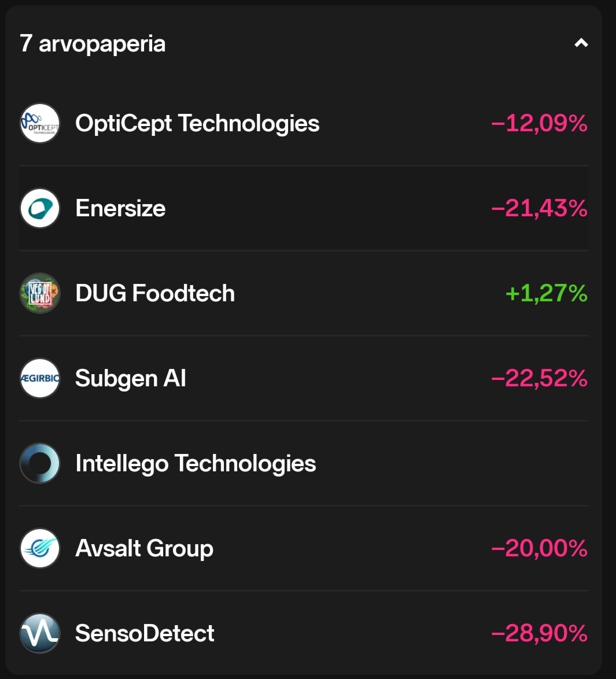The width and height of the screenshot is (616, 679).
Task: Click the OptiCept Technologies logo icon
Action: [x=40, y=123]
